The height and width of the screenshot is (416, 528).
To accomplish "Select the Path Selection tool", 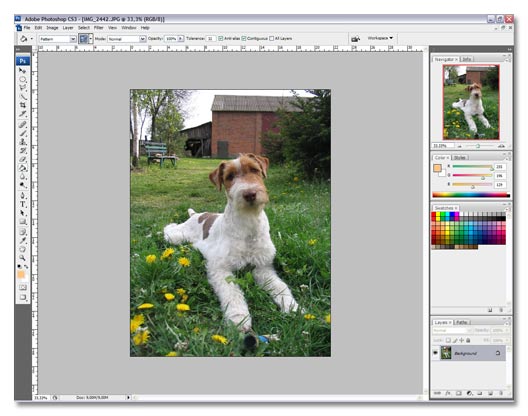I will pyautogui.click(x=22, y=213).
